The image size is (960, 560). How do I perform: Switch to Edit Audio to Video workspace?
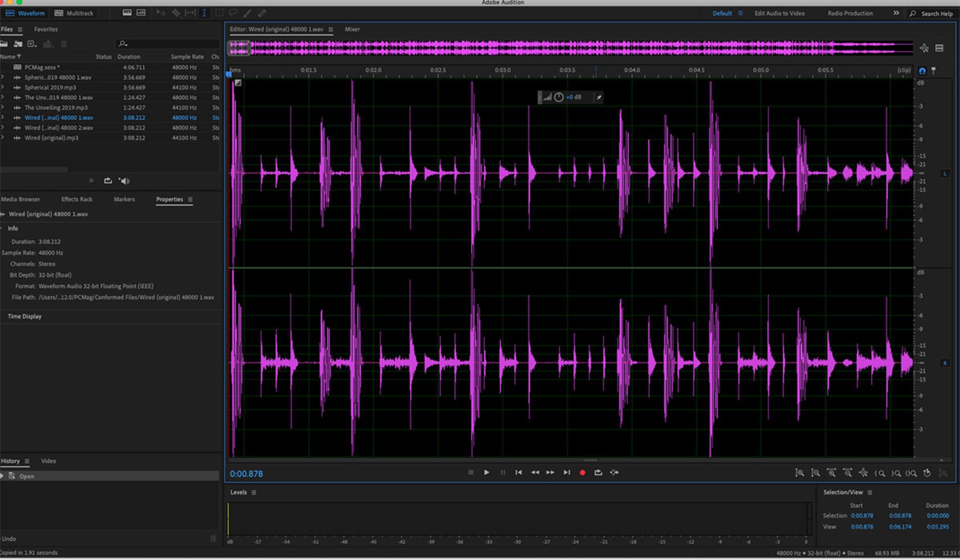[779, 13]
